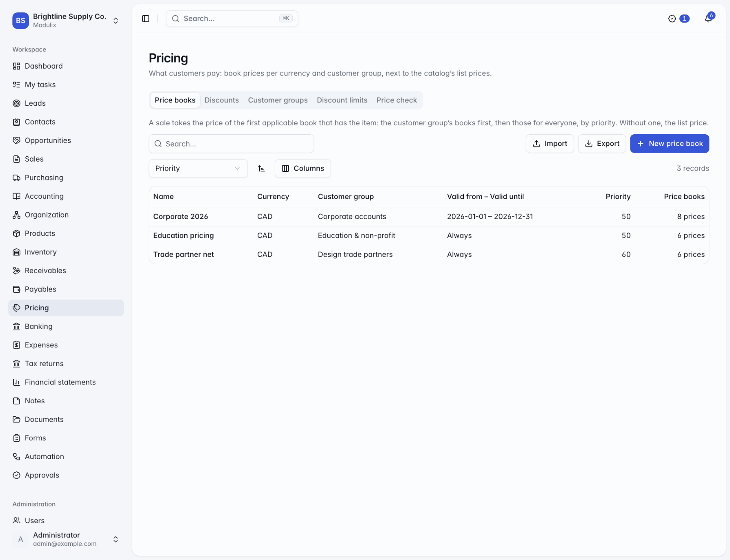Open the Leads section
The width and height of the screenshot is (730, 560).
click(66, 103)
